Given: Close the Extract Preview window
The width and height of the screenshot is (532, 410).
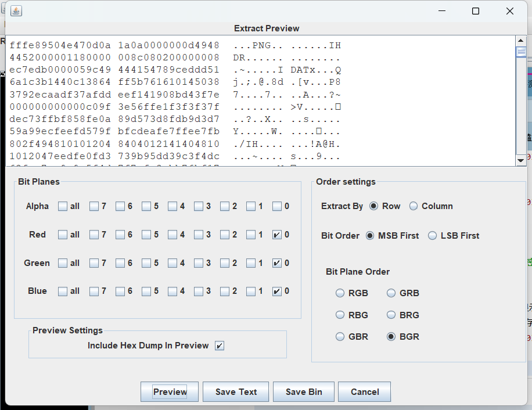Looking at the screenshot, I should [x=509, y=11].
